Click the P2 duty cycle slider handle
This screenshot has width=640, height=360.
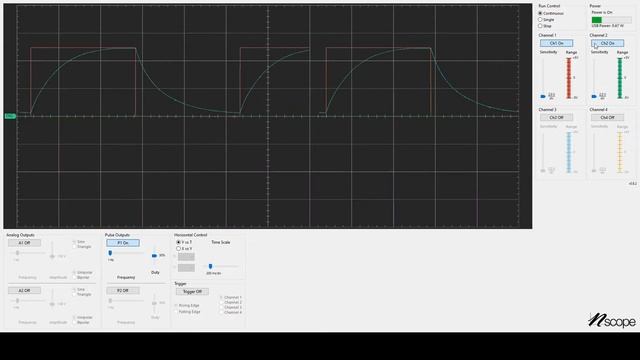pos(154,303)
